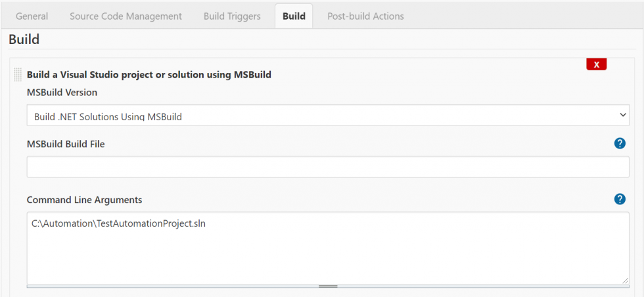
Task: Select the Build tab
Action: (x=294, y=16)
